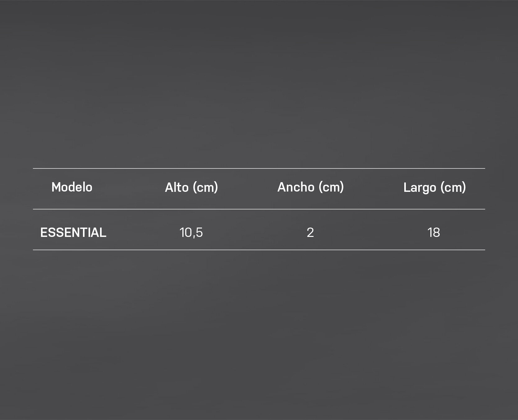Click the word Largo in the header
This screenshot has height=420, width=518.
tap(420, 188)
